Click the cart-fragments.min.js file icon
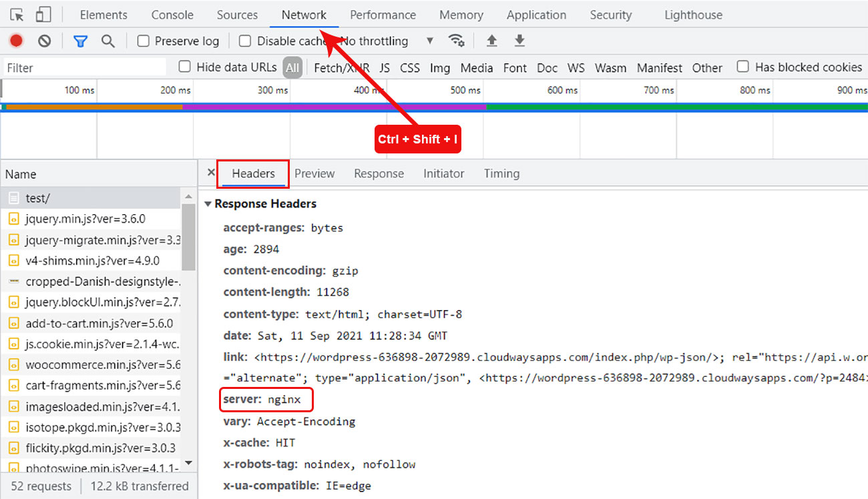 (x=14, y=386)
